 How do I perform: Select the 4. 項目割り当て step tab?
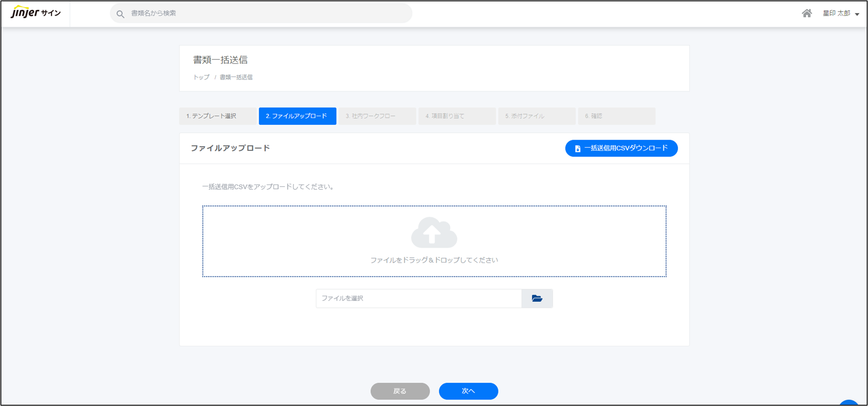(x=457, y=116)
